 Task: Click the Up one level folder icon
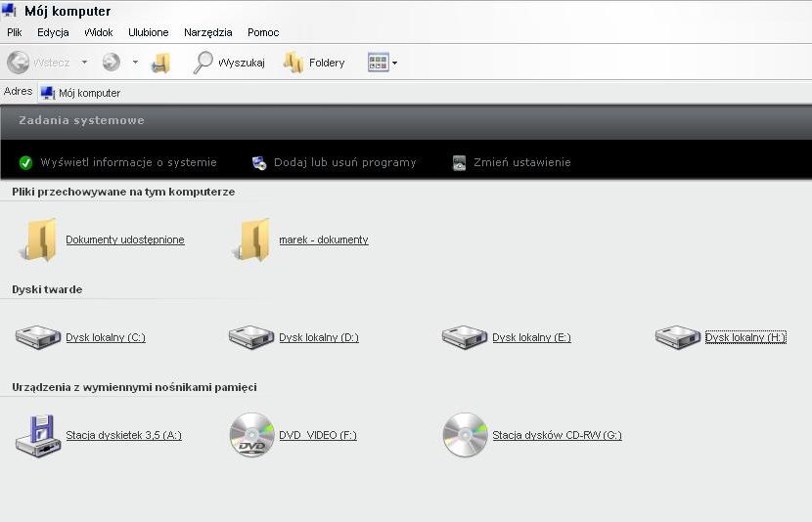point(160,63)
